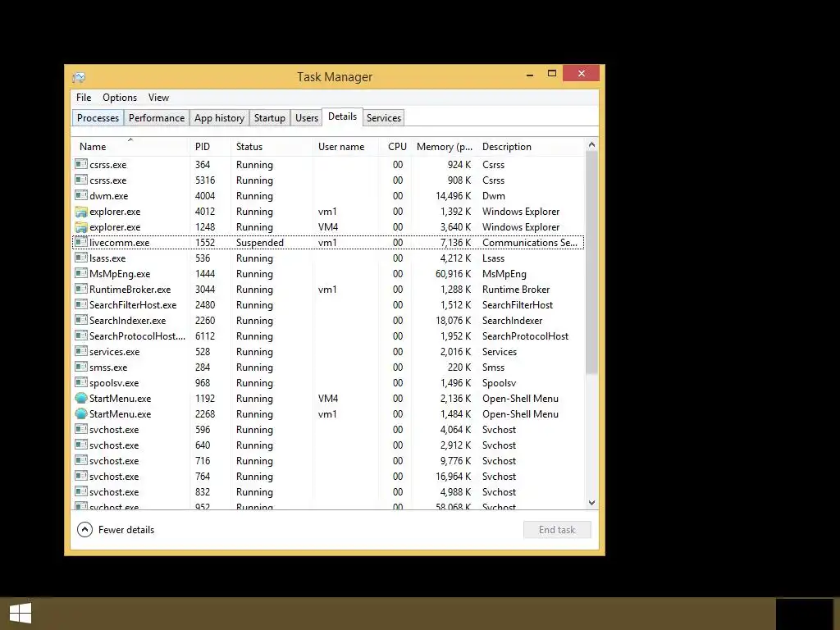The width and height of the screenshot is (840, 630).
Task: Sort by the Description column header
Action: click(532, 147)
